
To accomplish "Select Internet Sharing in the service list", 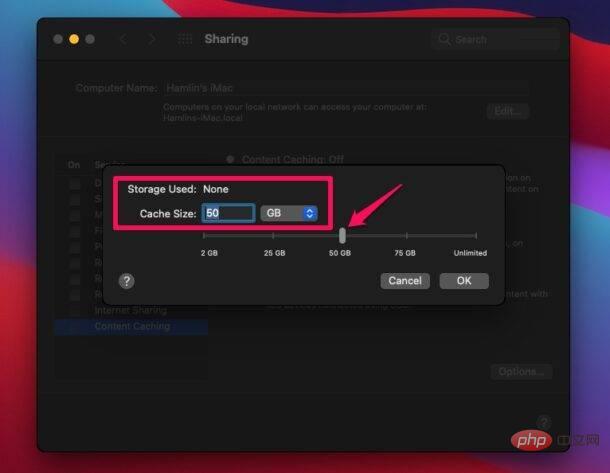I will coord(130,311).
